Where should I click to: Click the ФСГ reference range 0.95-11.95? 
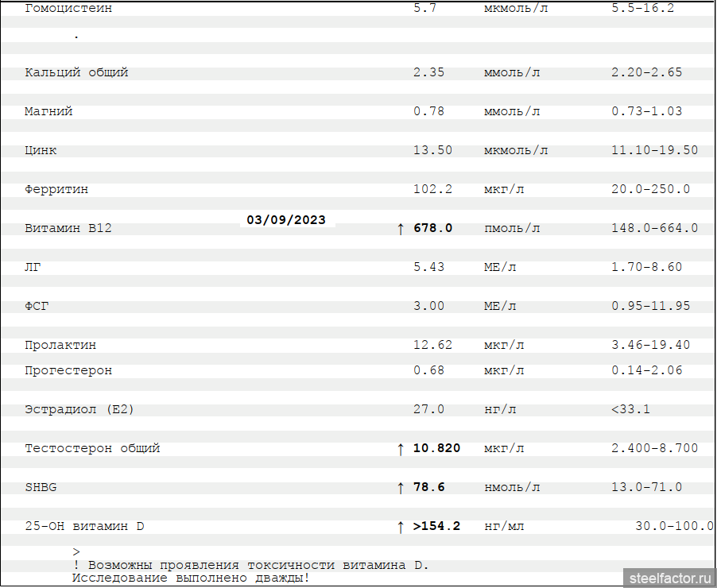point(650,306)
